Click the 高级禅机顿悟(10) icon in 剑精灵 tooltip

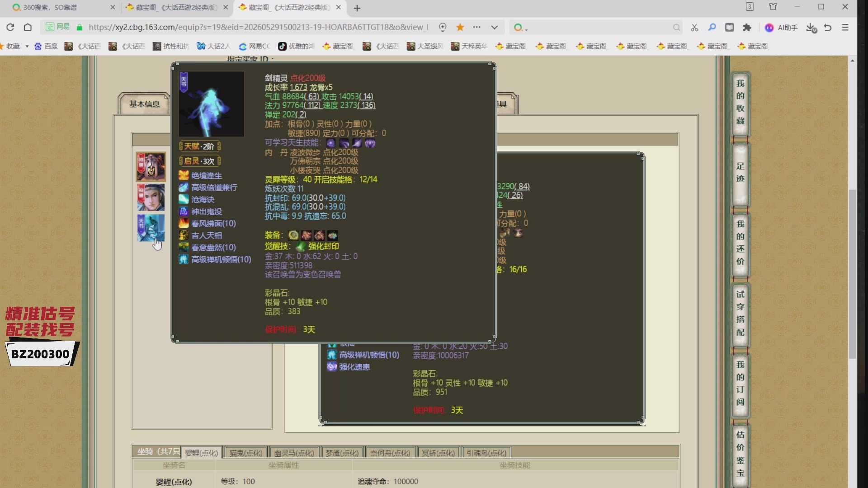[184, 259]
